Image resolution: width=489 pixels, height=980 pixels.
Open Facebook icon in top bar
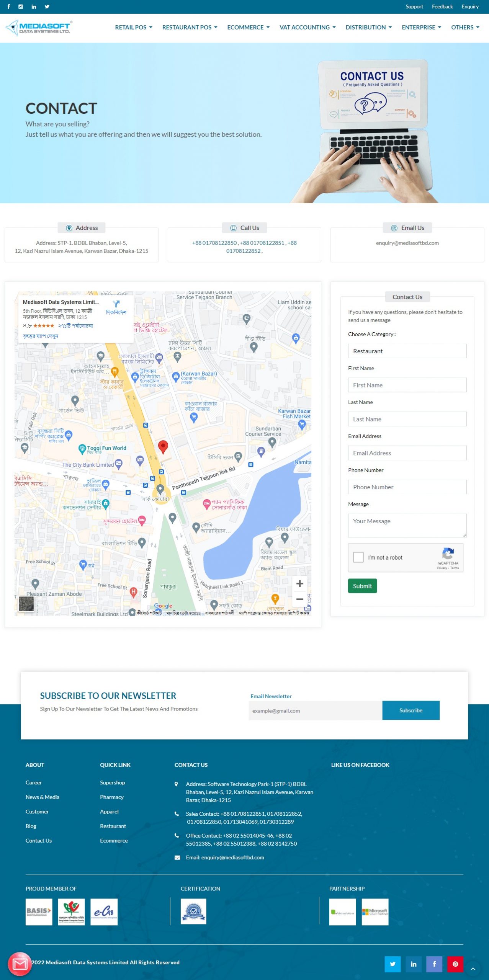pos(9,7)
